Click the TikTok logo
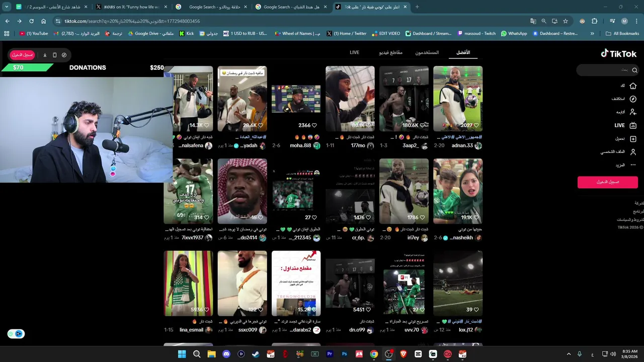 point(618,53)
